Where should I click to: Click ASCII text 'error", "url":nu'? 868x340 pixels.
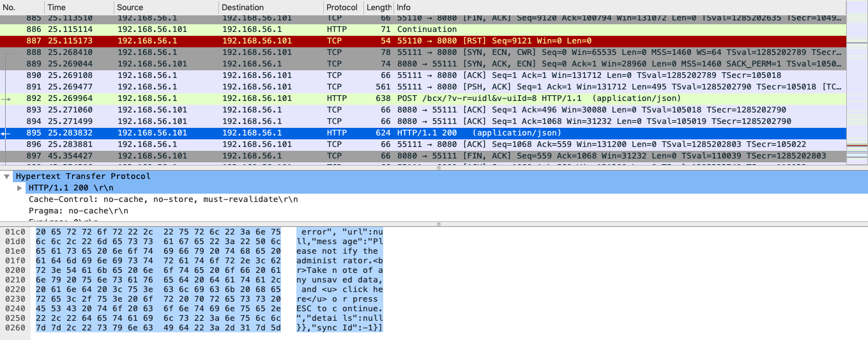(339, 232)
